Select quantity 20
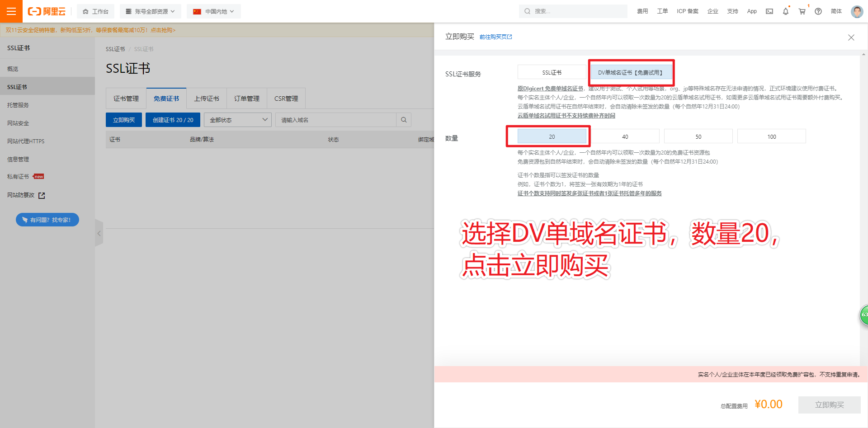The image size is (868, 428). [552, 136]
